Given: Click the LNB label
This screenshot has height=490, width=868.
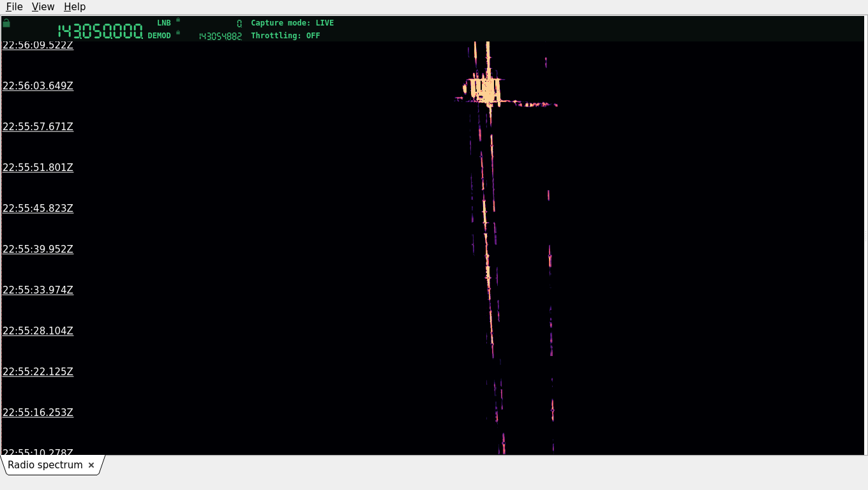Looking at the screenshot, I should coord(164,23).
